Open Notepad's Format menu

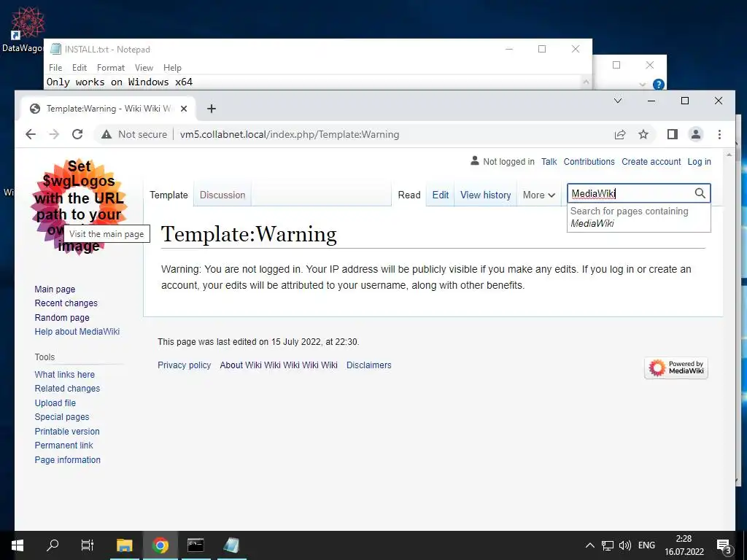[x=111, y=68]
